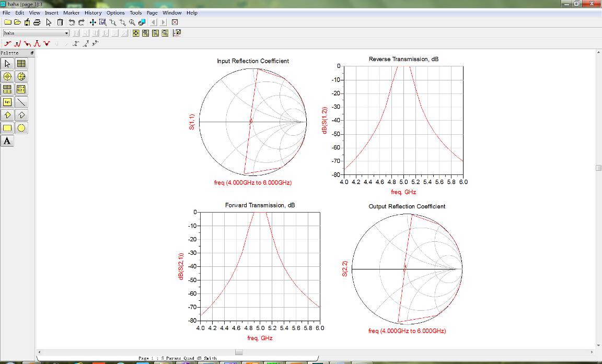The height and width of the screenshot is (364, 602).
Task: Select the Output Reflection Coefficient title
Action: click(407, 206)
